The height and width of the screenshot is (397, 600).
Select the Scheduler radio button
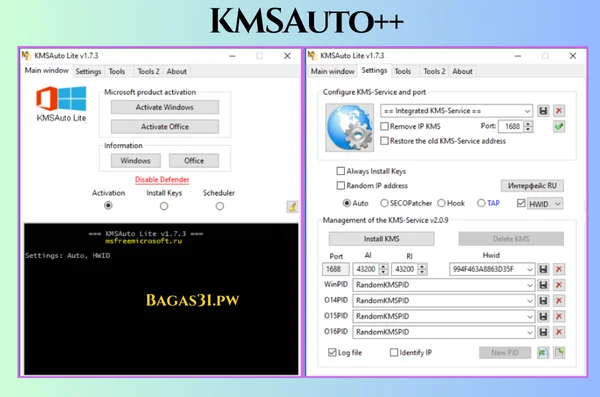(219, 206)
